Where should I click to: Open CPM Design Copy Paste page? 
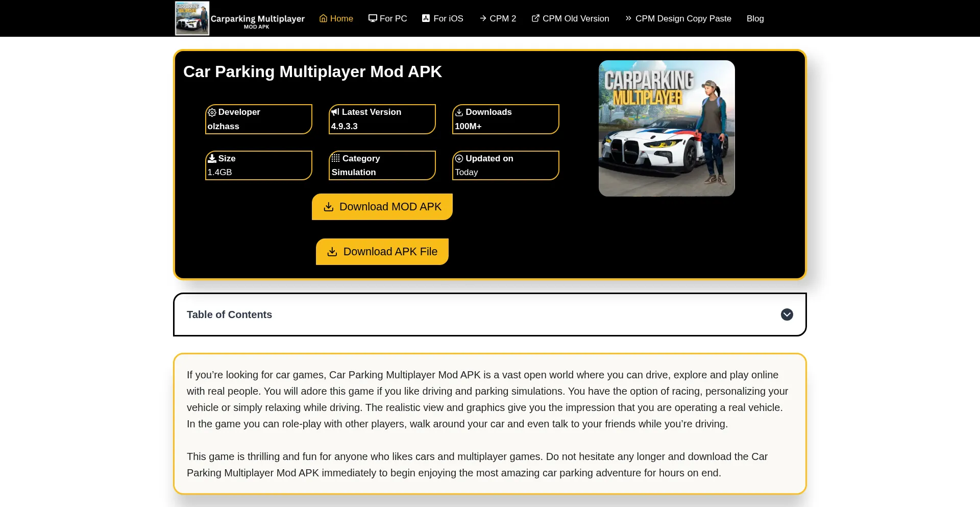678,18
